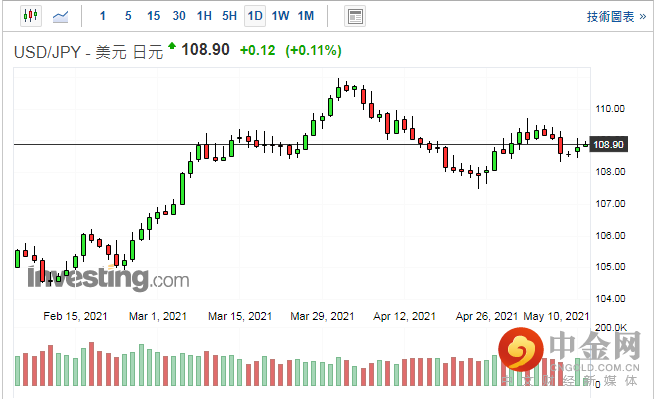Switch to the 1H timeframe
This screenshot has height=399, width=655.
(x=204, y=16)
